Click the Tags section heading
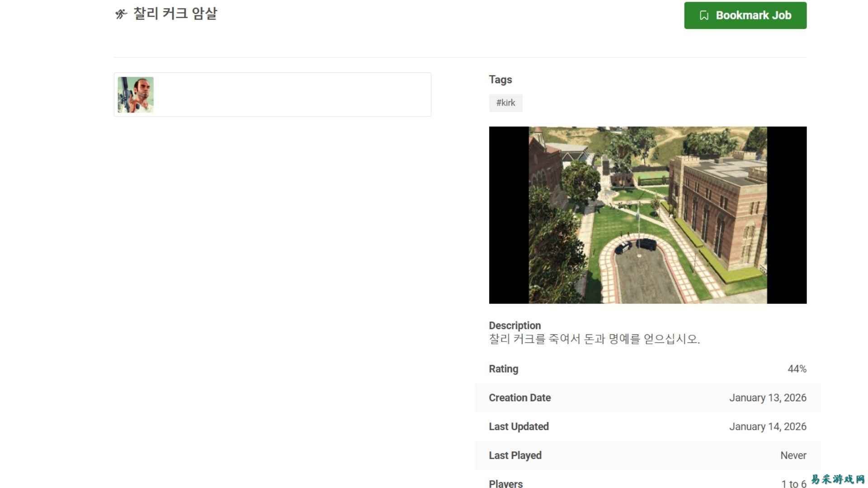The width and height of the screenshot is (868, 488). tap(500, 80)
